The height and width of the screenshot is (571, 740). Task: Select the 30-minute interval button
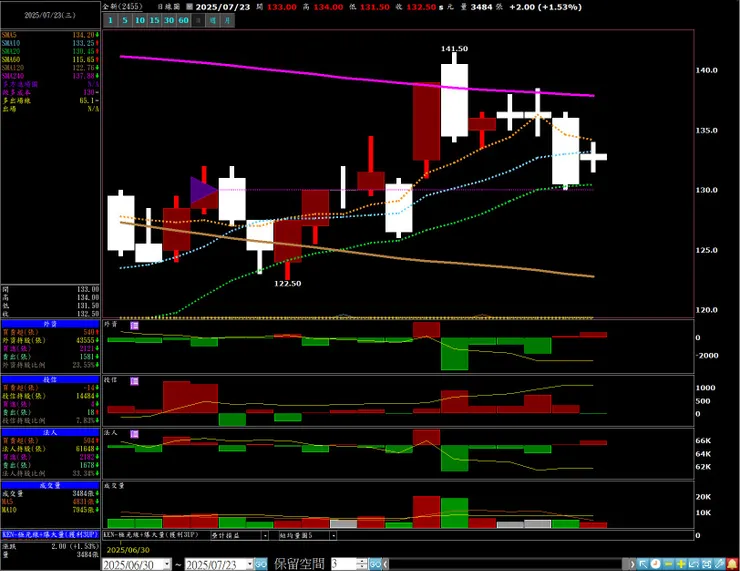click(x=169, y=20)
